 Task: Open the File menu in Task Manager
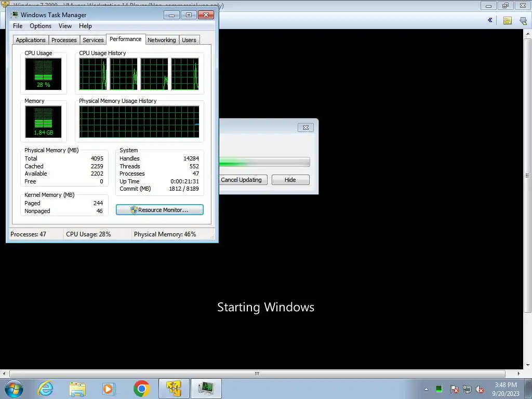[x=18, y=26]
